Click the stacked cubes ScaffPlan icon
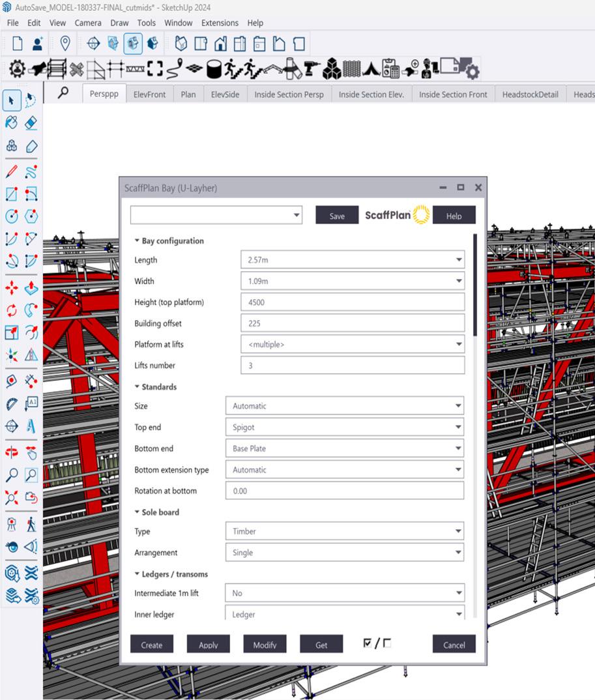595x700 pixels. pos(332,68)
